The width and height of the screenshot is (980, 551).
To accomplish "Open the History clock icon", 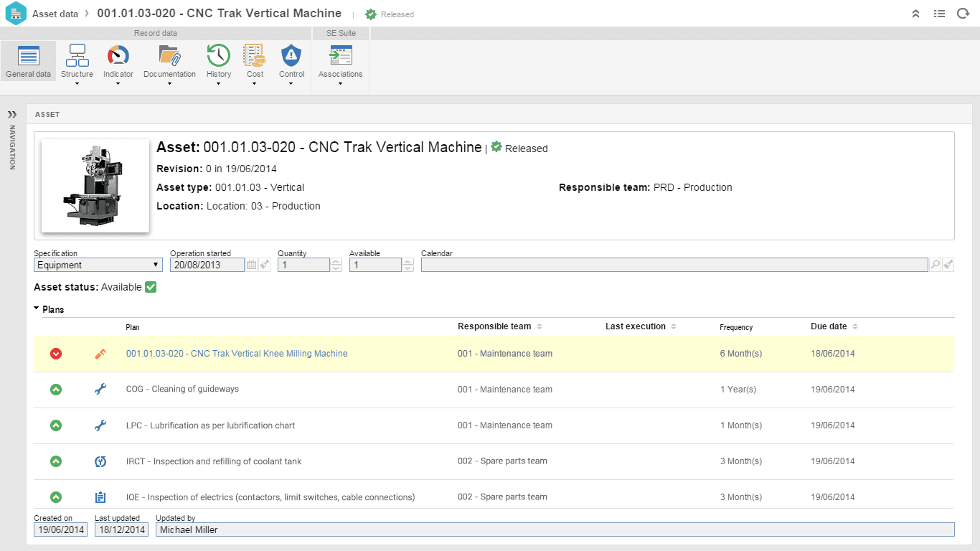I will click(x=219, y=55).
